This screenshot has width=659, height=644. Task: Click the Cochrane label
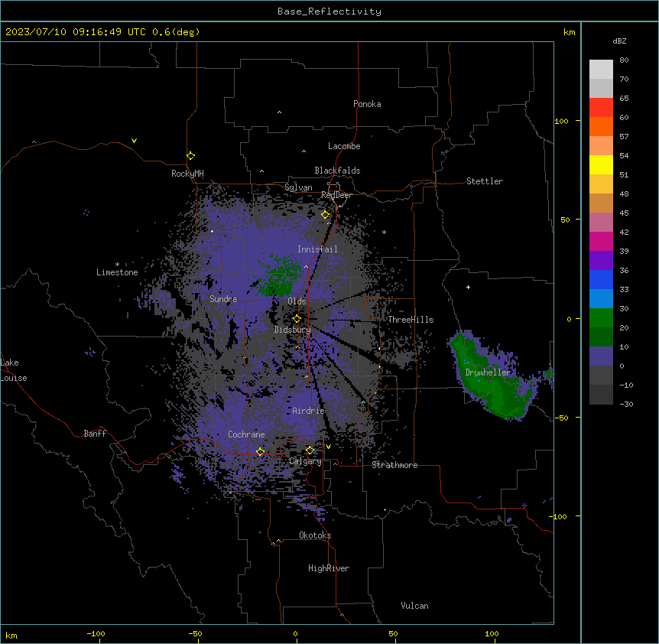[246, 434]
